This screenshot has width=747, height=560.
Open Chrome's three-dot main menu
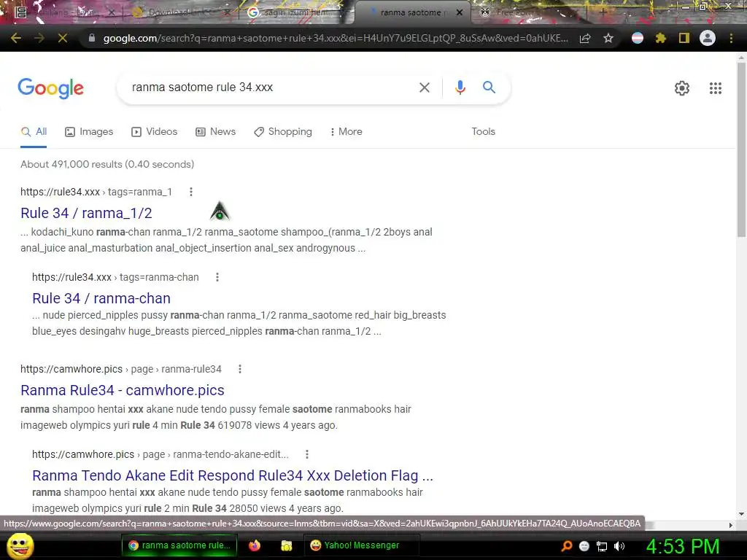click(x=731, y=38)
